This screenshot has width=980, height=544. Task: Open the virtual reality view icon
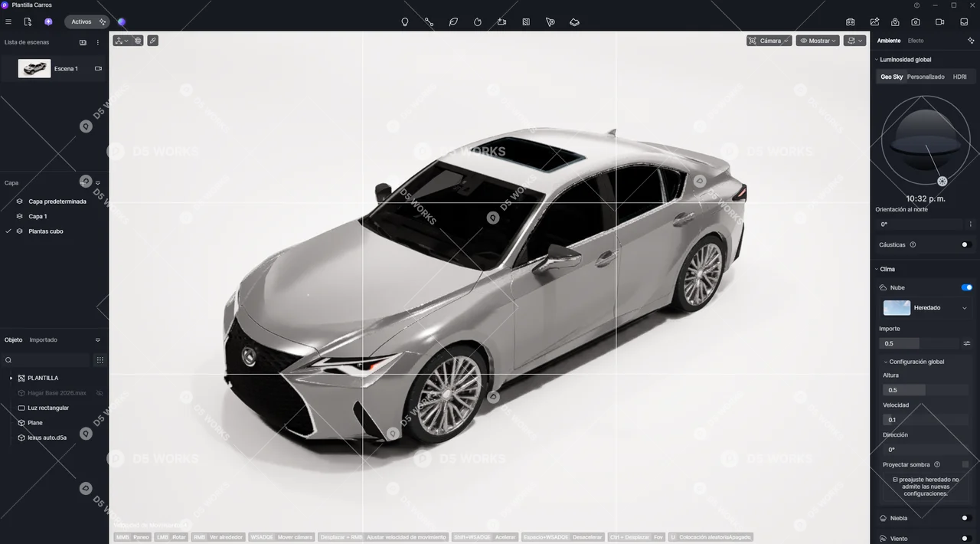[x=851, y=21]
